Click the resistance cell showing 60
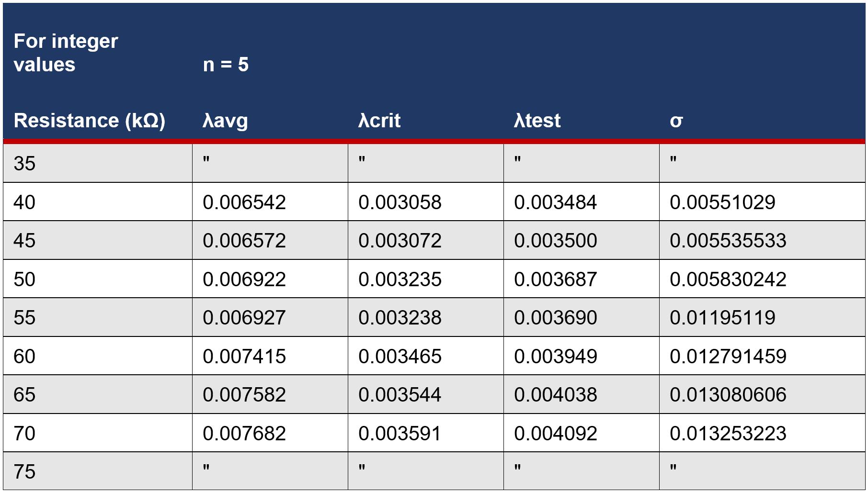 click(x=25, y=356)
